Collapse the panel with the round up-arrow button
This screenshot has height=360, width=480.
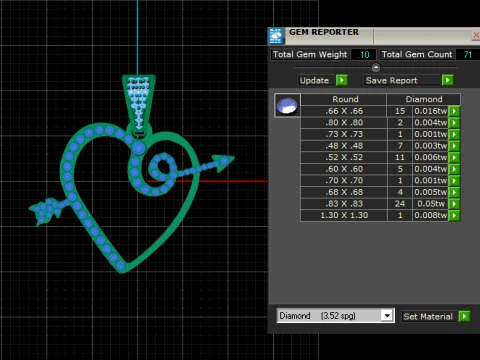(376, 68)
